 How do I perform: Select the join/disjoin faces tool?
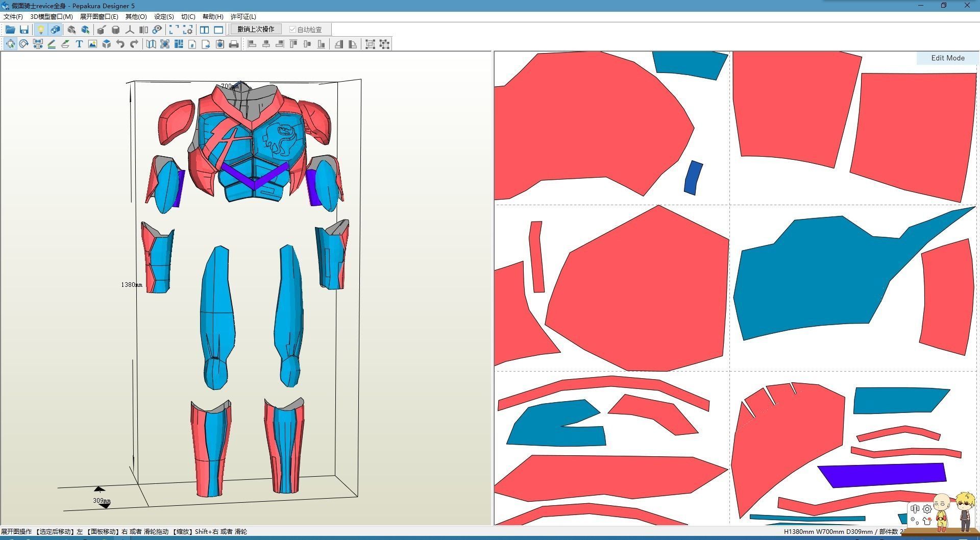(x=38, y=44)
